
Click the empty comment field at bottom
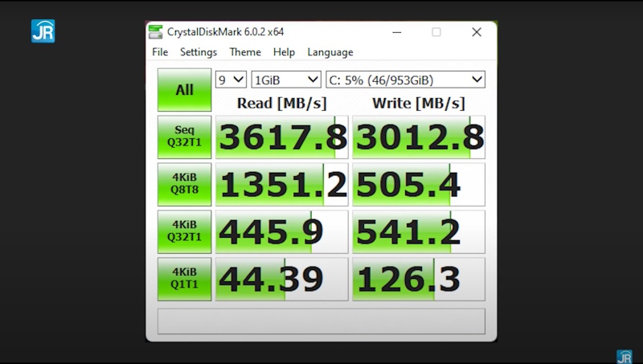pyautogui.click(x=321, y=321)
